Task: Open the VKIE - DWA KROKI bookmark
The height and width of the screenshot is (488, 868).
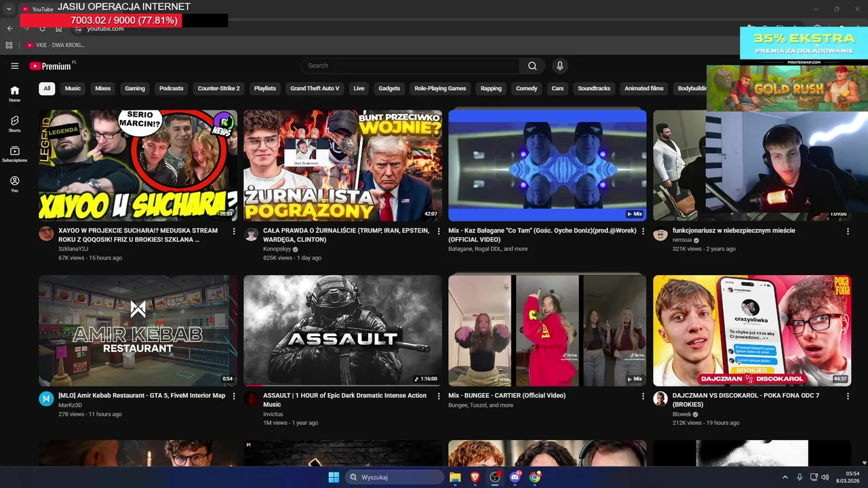Action: pos(56,45)
